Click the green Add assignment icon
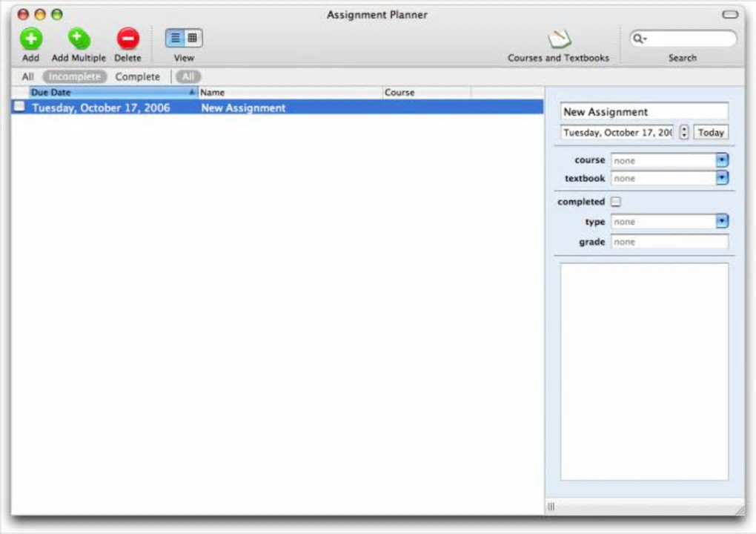Viewport: 756px width, 534px height. (x=31, y=39)
